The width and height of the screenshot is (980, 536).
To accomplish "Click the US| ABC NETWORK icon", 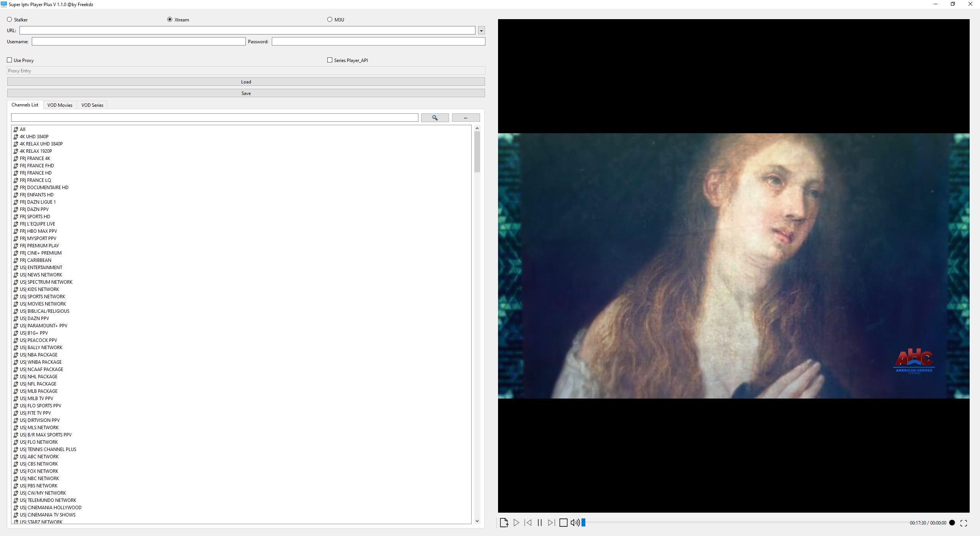I will pos(16,457).
